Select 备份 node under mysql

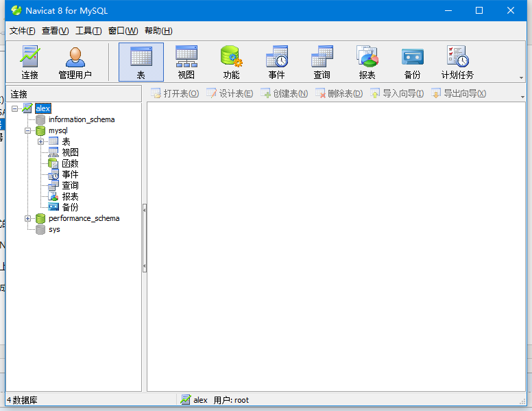70,207
